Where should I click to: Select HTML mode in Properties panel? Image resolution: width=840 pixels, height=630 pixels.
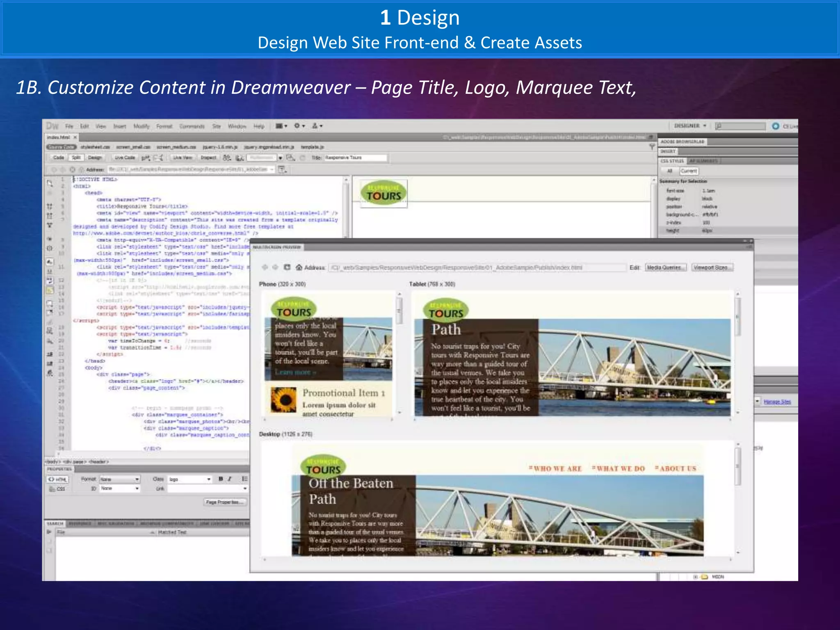[58, 479]
